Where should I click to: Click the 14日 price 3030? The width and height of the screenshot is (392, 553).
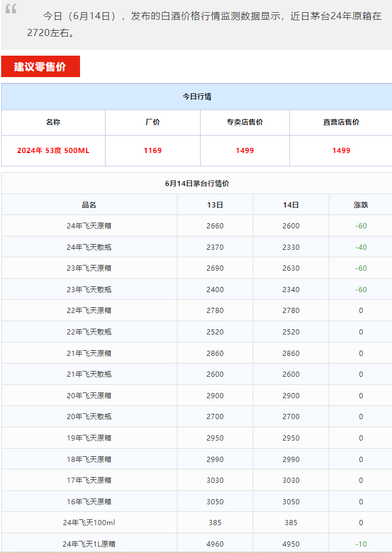(x=291, y=481)
